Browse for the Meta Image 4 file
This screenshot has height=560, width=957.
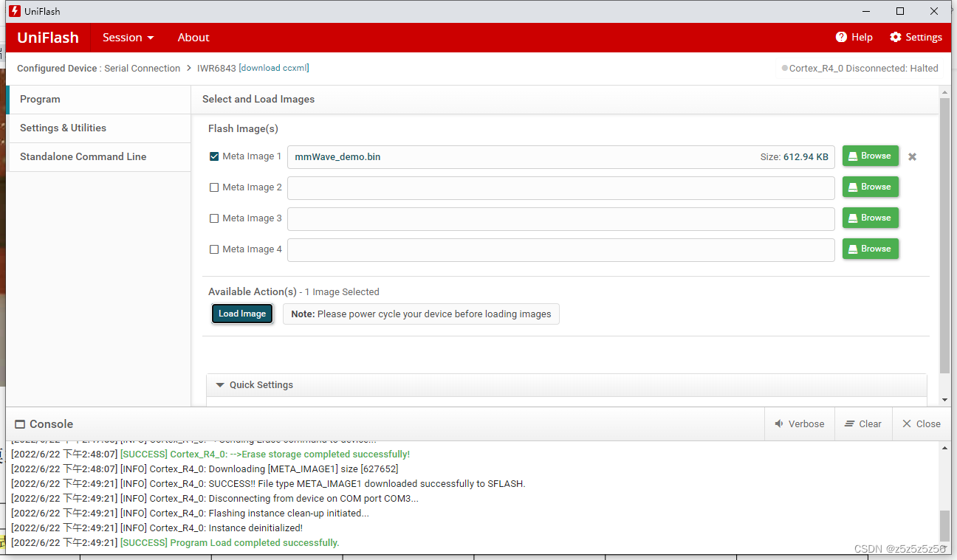871,249
